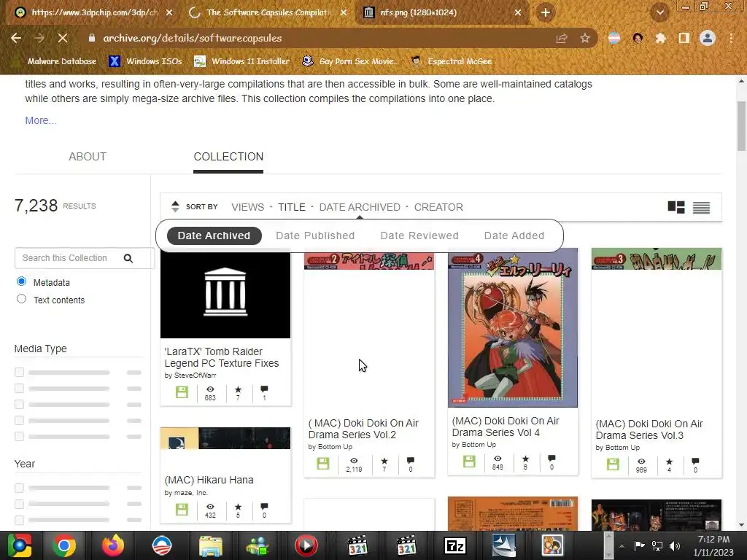Open (MAC) Doki Doki On Air Vol.3 title

click(649, 429)
